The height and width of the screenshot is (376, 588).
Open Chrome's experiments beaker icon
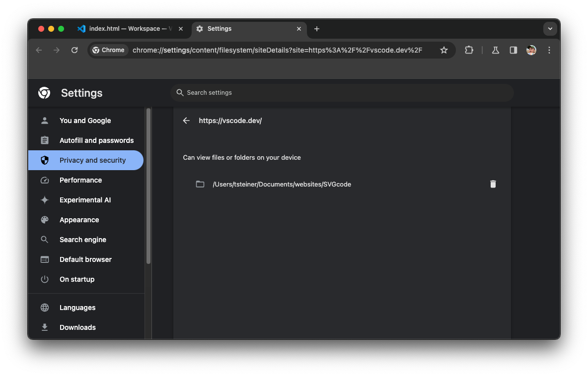tap(495, 50)
